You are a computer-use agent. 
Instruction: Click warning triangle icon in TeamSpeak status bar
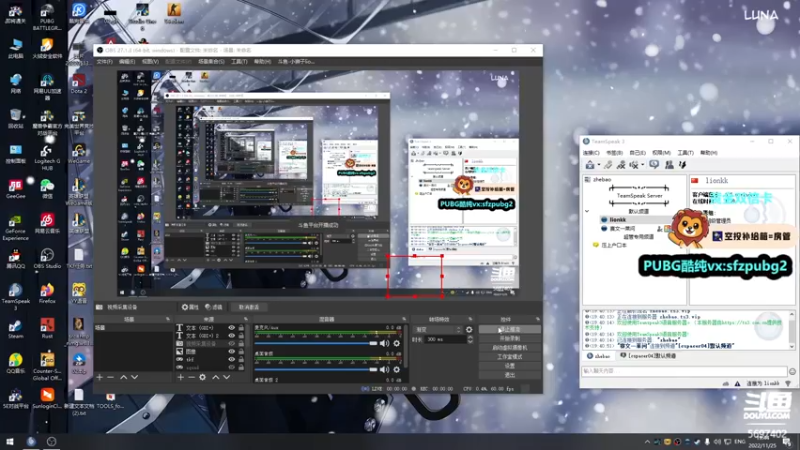point(737,383)
